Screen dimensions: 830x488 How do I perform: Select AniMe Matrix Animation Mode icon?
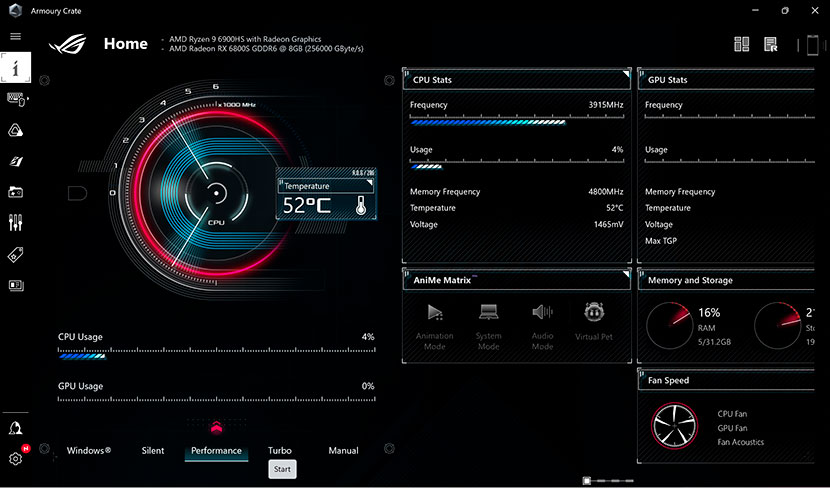click(x=435, y=312)
